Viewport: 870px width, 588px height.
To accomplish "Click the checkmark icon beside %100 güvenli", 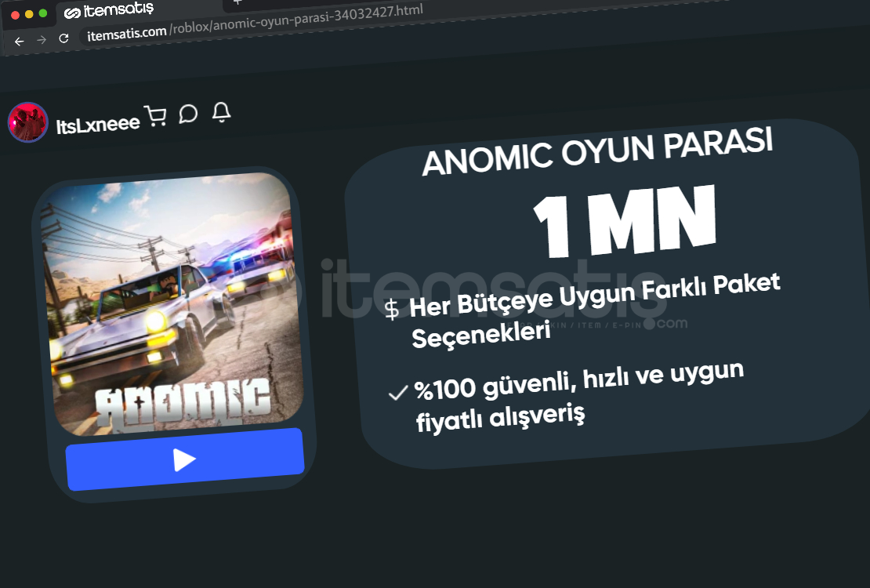I will click(x=397, y=393).
